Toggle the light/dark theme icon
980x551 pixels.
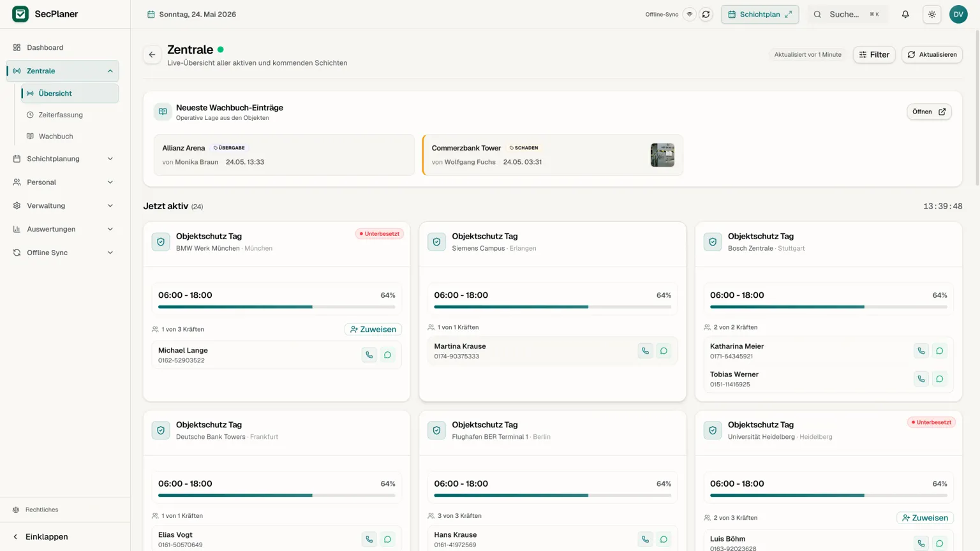tap(932, 14)
